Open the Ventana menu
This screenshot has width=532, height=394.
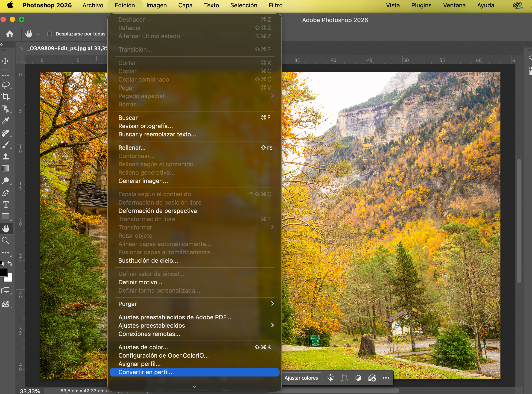tap(454, 5)
